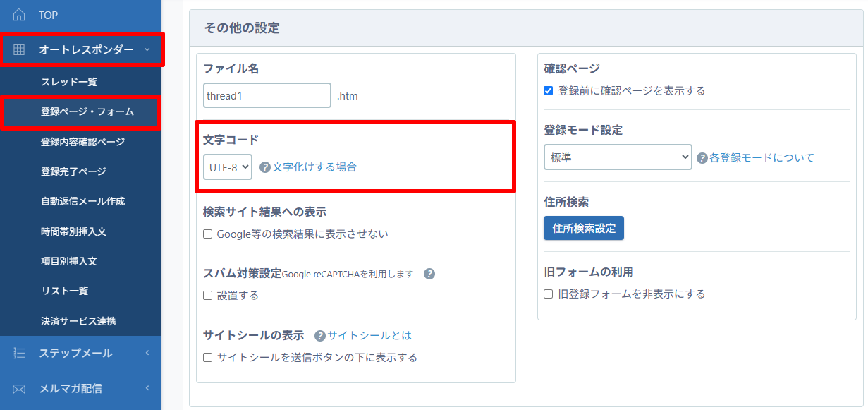Click the メルマガ配信 envelope icon

click(x=19, y=388)
